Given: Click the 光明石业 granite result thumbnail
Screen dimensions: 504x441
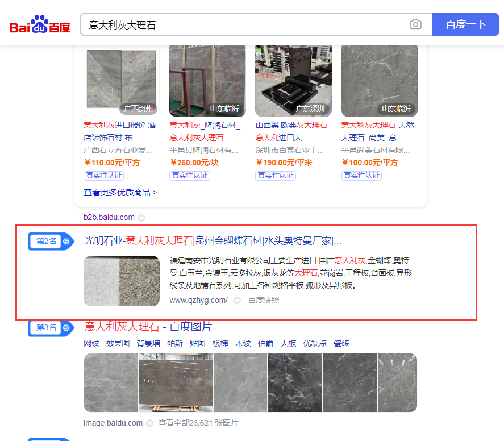Looking at the screenshot, I should [x=122, y=281].
